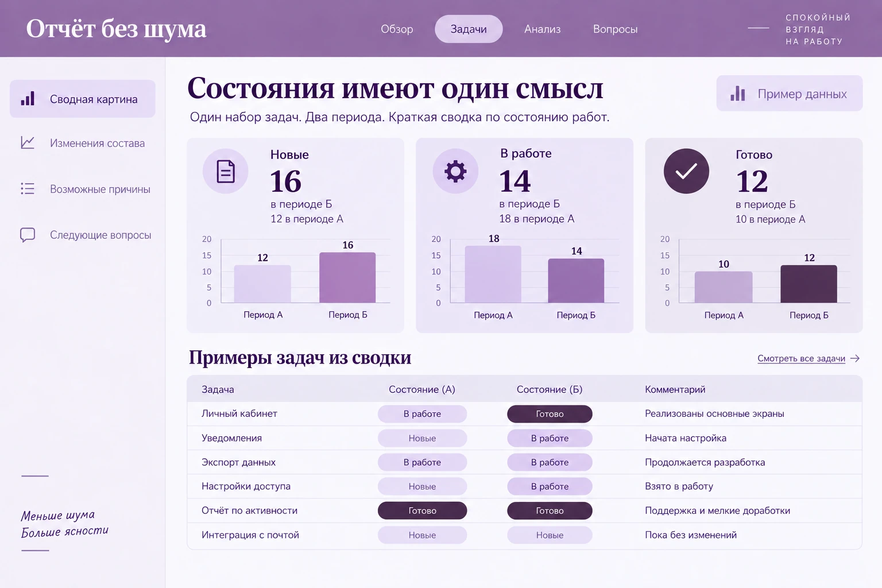This screenshot has height=588, width=882.
Task: Click the Период Б bar in the В работе chart
Action: click(x=576, y=280)
